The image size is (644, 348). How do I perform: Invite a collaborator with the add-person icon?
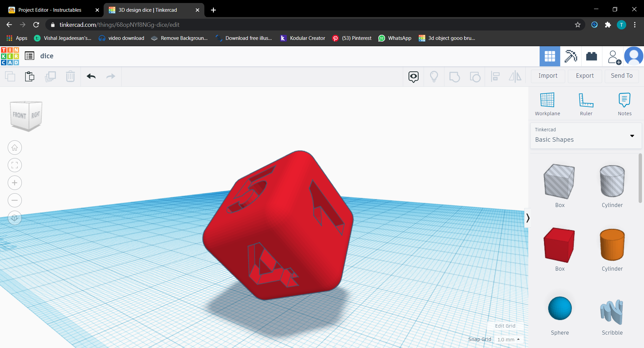pyautogui.click(x=613, y=56)
